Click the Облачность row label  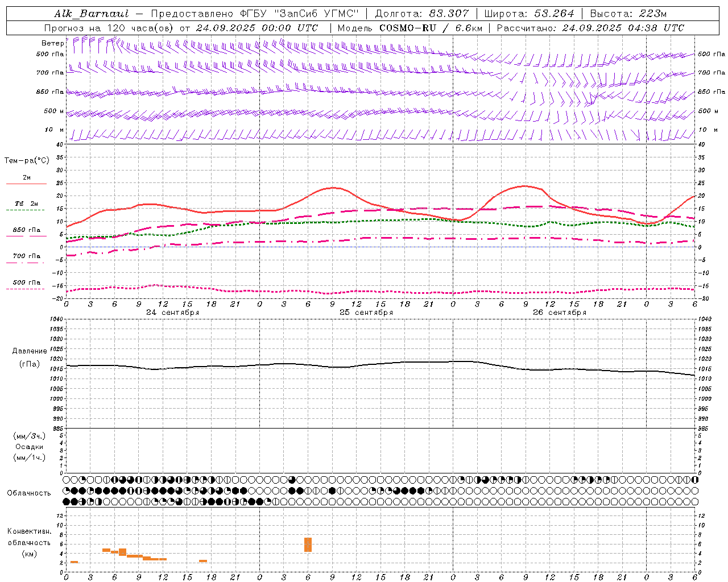[x=29, y=493]
